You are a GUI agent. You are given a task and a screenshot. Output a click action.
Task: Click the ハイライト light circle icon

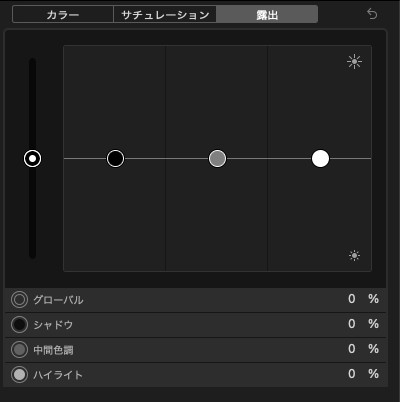pyautogui.click(x=19, y=375)
